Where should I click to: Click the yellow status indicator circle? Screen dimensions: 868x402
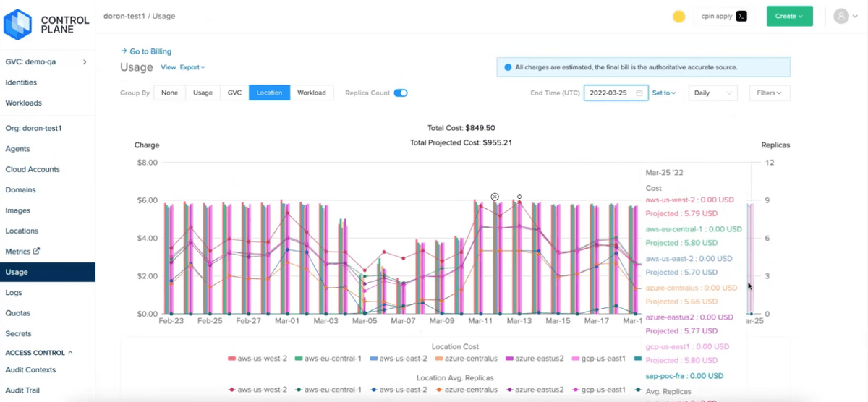point(678,17)
